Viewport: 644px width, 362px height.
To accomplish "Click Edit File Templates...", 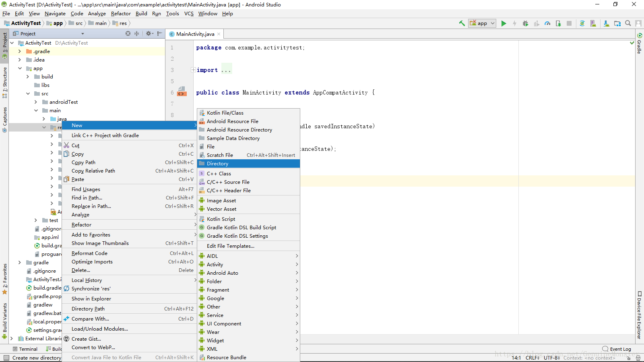I will coord(248,246).
